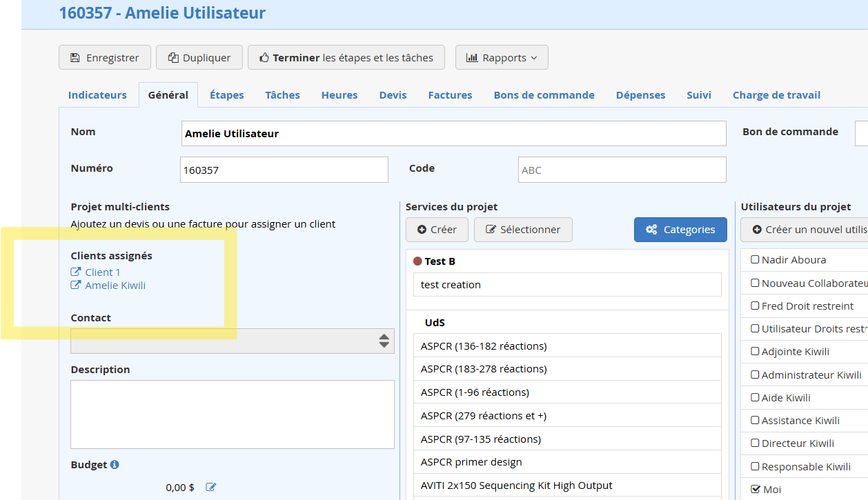Click the Bon de commande input field
This screenshot has width=868, height=500.
coord(861,133)
